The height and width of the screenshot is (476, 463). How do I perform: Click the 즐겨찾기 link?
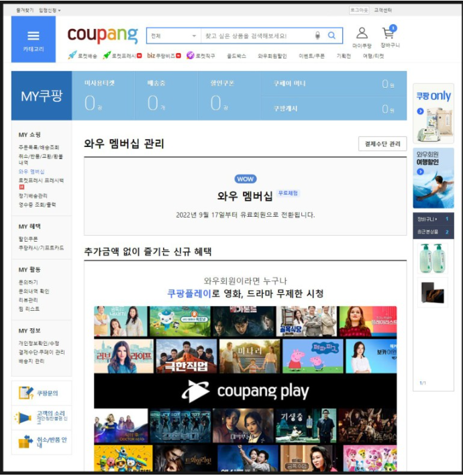click(25, 10)
